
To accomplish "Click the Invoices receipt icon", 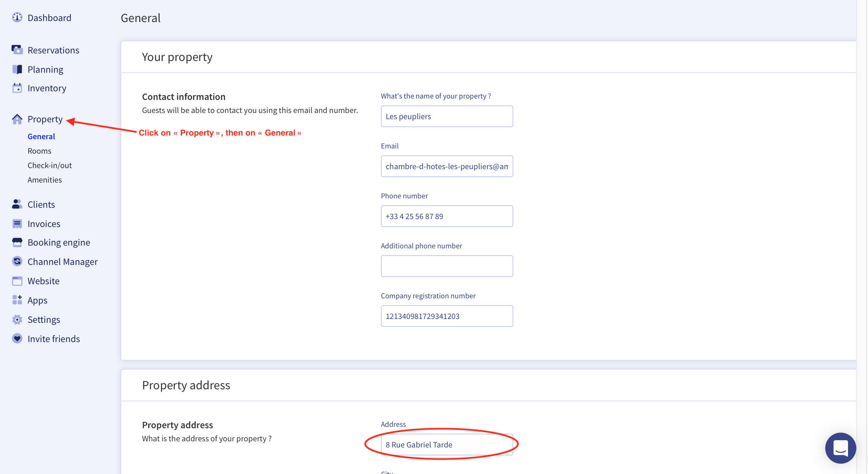I will (x=17, y=224).
